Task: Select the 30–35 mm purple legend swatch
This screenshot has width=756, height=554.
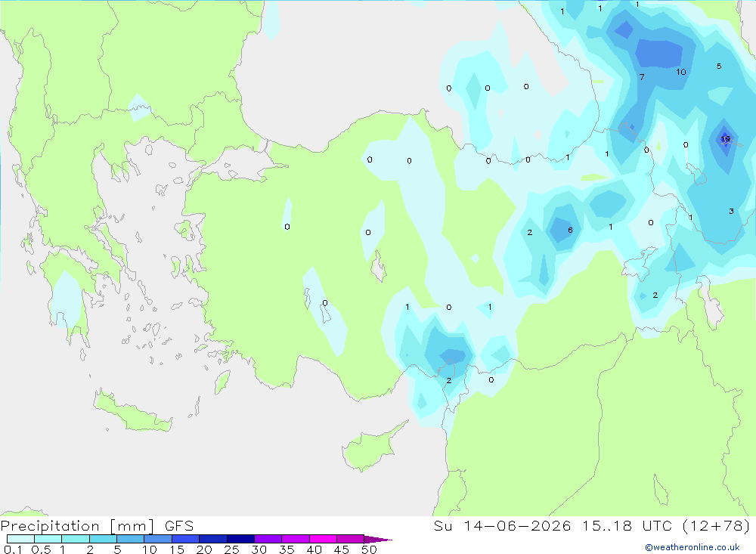Action: pos(268,539)
